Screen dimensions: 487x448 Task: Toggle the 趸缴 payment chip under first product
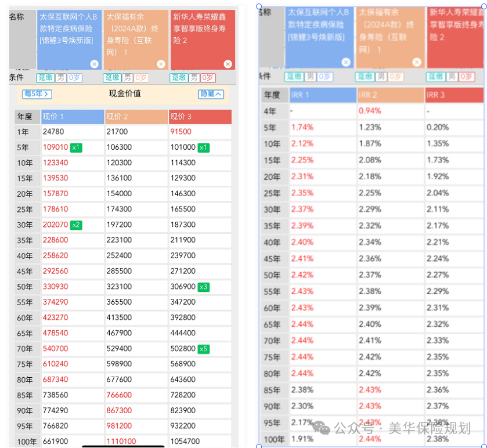(46, 77)
